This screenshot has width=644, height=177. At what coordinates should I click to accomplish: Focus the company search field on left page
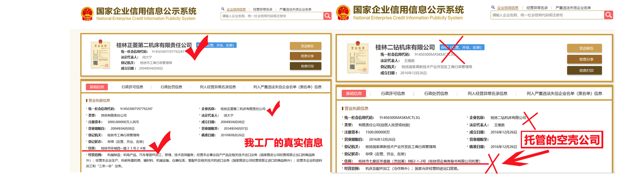(272, 16)
